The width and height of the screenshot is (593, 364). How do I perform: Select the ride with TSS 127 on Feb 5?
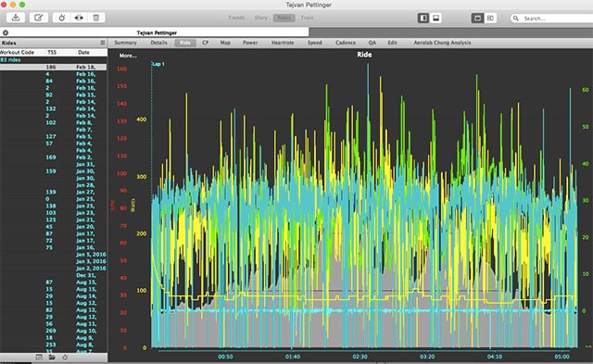click(x=54, y=136)
